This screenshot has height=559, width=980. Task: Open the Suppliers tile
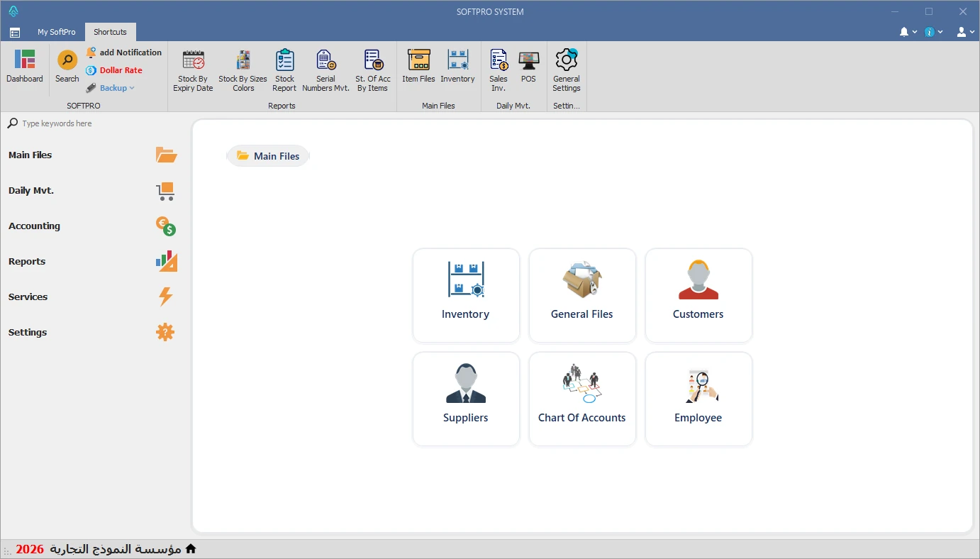pos(466,399)
